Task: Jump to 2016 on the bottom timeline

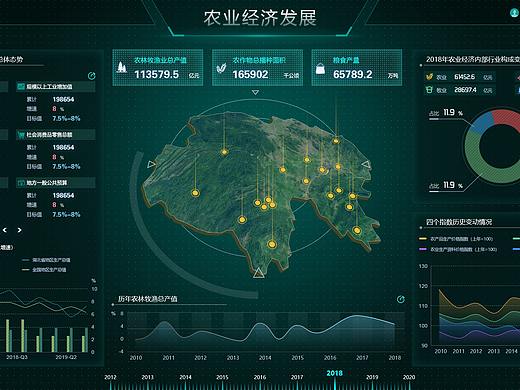Action: 260,377
